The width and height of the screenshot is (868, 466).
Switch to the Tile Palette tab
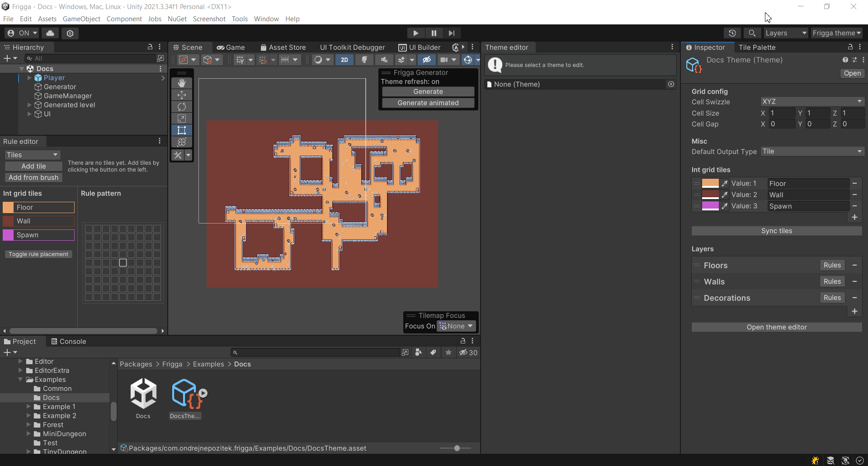click(757, 47)
